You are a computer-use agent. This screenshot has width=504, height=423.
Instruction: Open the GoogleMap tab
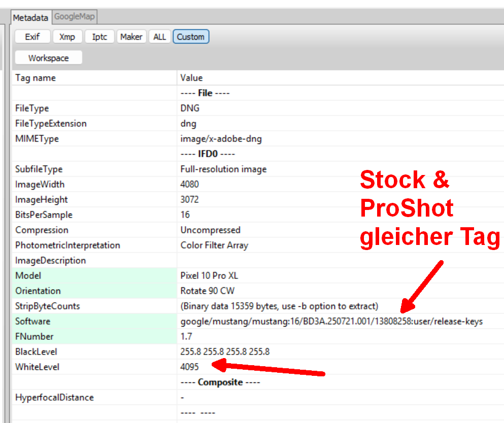(x=74, y=17)
